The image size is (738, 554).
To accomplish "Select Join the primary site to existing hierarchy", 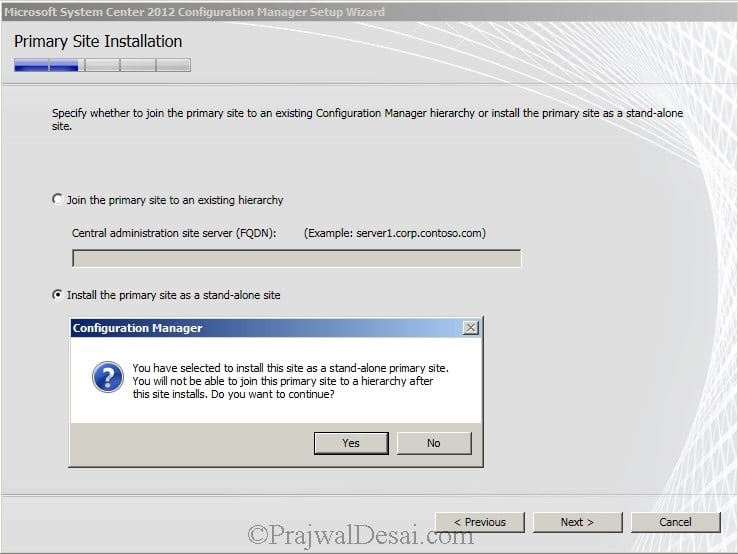I will coord(57,200).
